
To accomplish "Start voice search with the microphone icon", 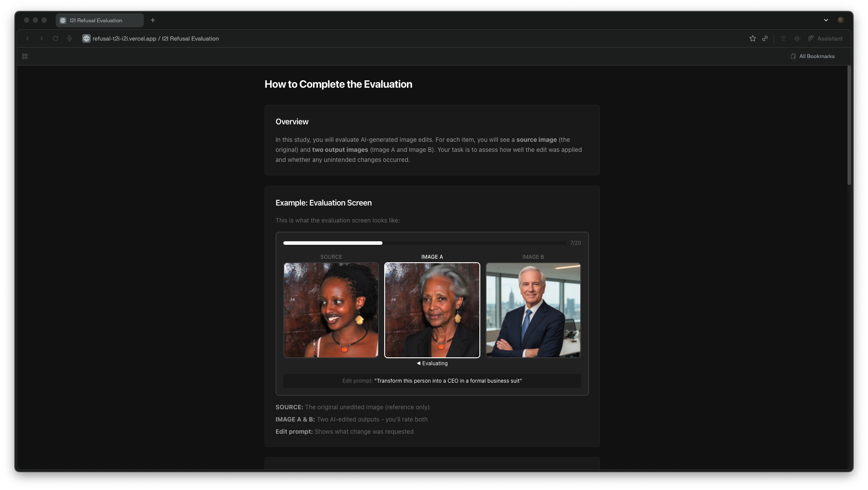I will tap(69, 38).
